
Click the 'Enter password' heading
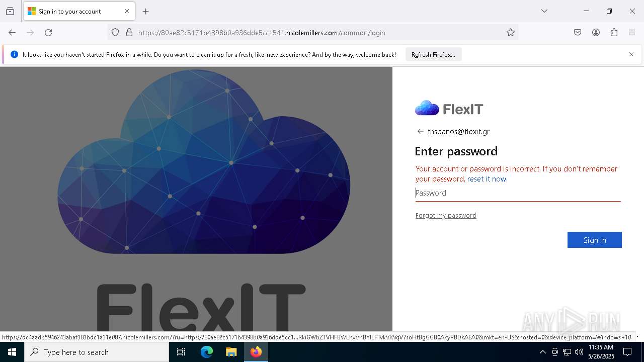pyautogui.click(x=456, y=151)
